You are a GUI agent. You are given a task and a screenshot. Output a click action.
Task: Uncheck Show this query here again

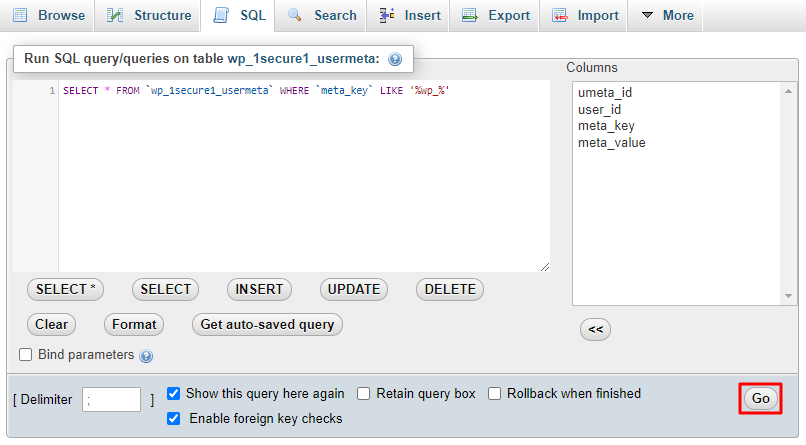point(174,394)
